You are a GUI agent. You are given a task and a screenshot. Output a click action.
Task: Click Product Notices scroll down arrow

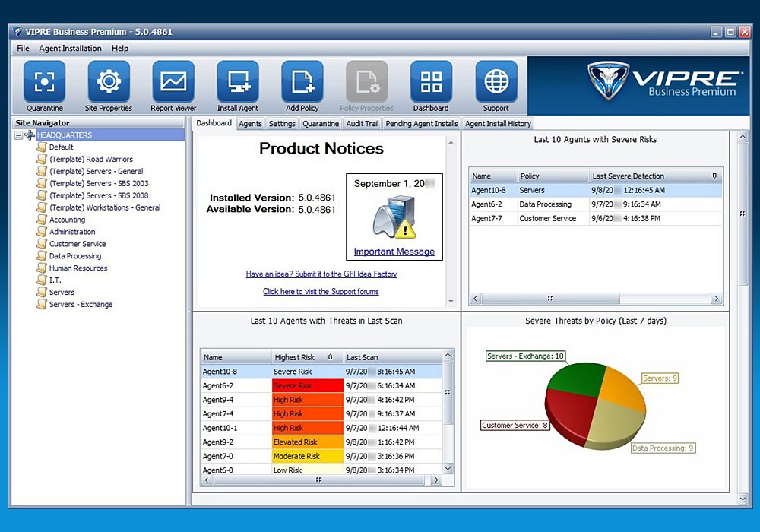(451, 302)
